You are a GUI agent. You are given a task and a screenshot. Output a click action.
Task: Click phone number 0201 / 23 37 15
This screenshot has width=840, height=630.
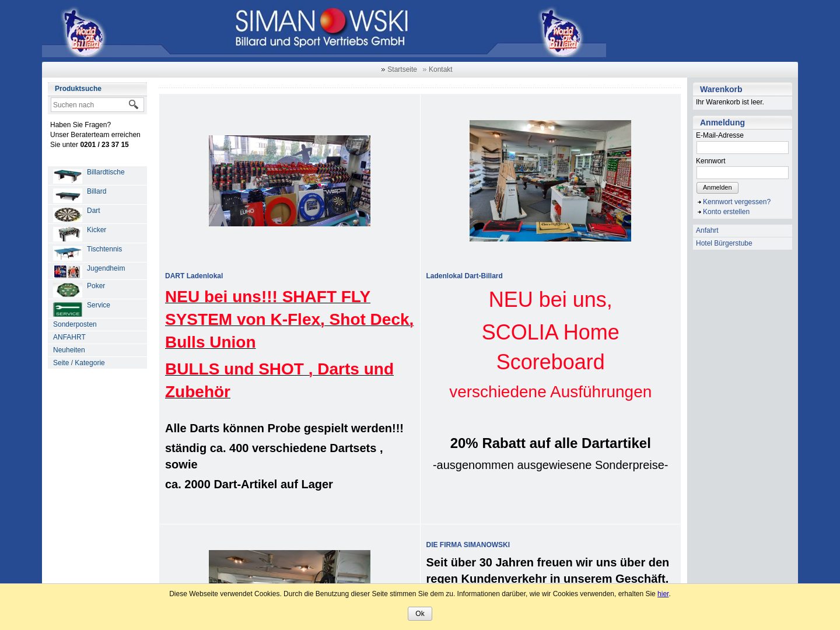tap(104, 145)
